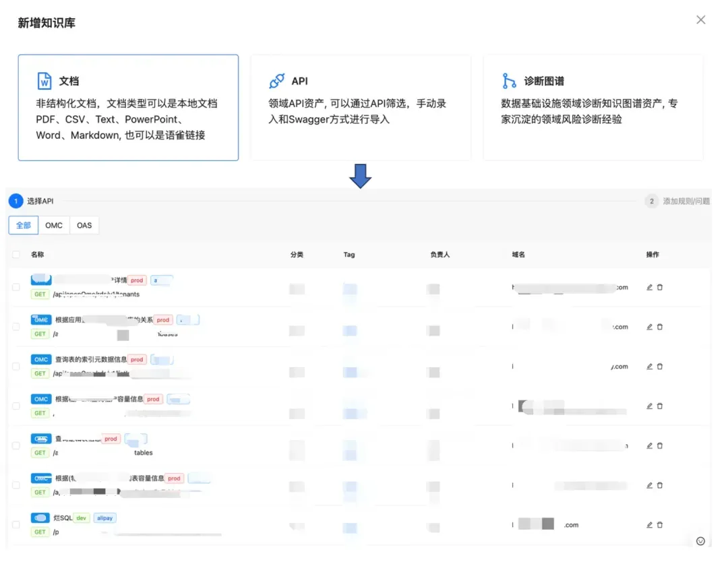Go to step 1 选择API
Screen dimensions: 728x562
click(31, 201)
